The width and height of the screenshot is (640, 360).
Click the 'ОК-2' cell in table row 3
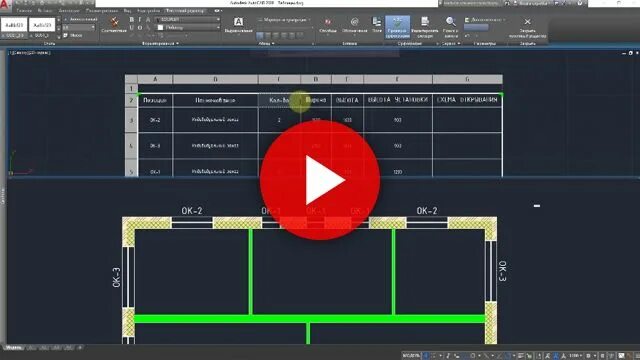click(x=155, y=120)
